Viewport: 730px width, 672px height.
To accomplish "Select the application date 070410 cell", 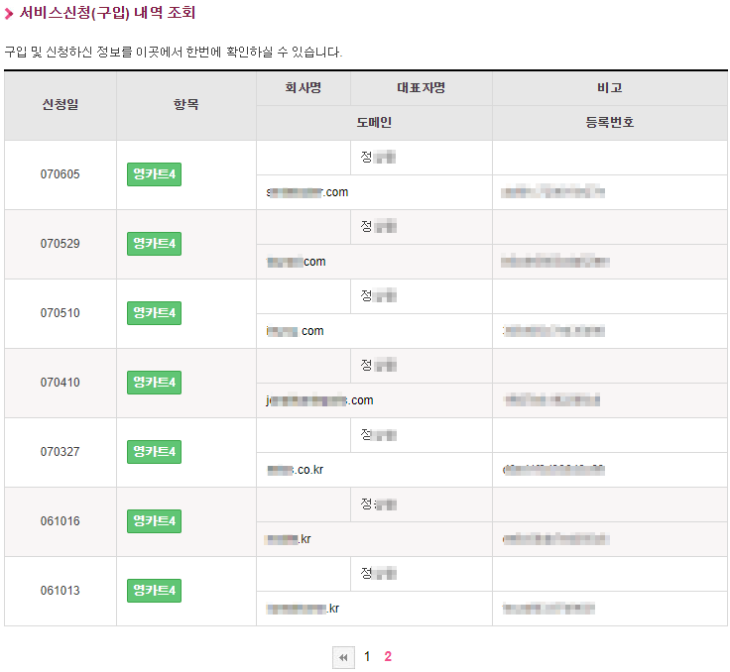I will 60,382.
